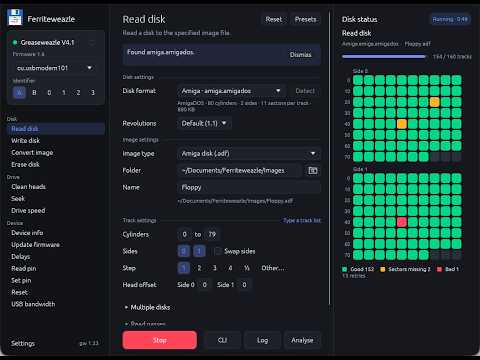Click the green connection status dot beside Greaseweazle V4.1
This screenshot has width=480, height=360.
pyautogui.click(x=15, y=42)
